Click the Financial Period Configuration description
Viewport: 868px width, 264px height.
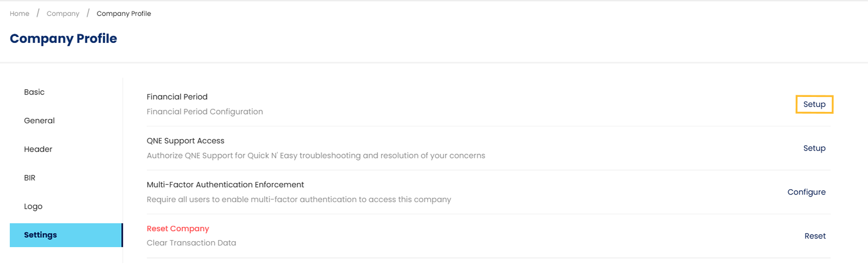point(205,112)
